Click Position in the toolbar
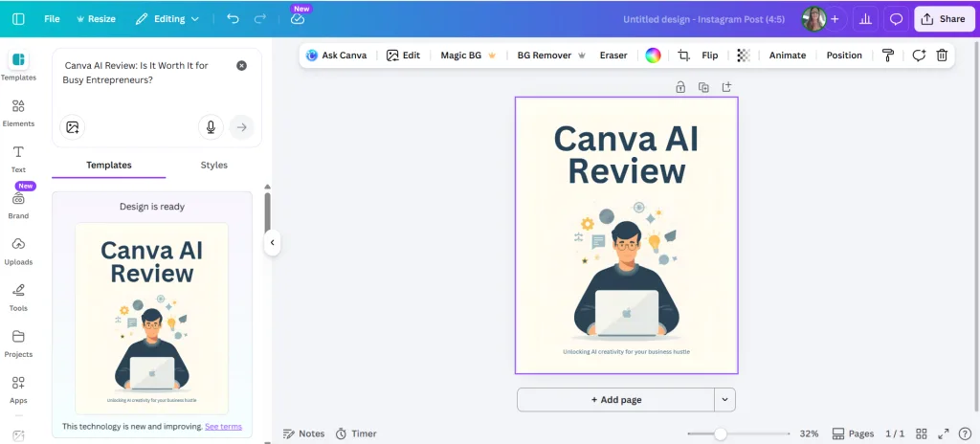980x444 pixels. 844,55
